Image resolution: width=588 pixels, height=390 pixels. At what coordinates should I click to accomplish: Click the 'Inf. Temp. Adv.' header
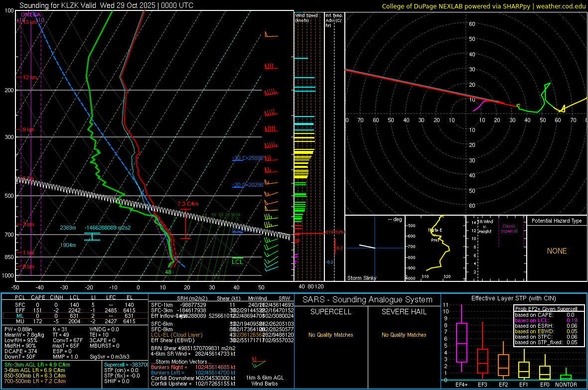click(334, 20)
